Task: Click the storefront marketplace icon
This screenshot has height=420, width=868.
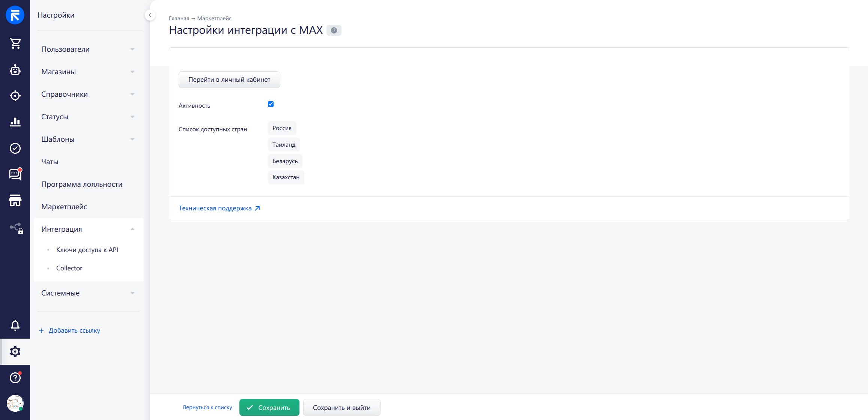Action: point(15,201)
